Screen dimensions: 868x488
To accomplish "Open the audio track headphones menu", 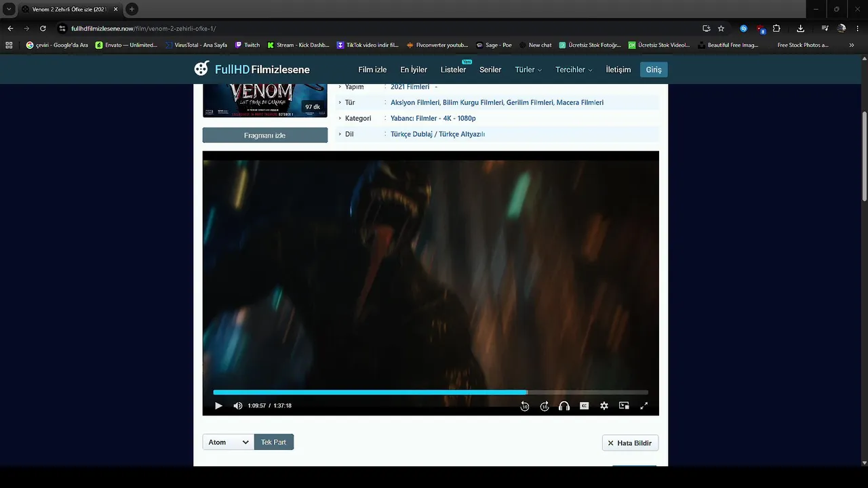I will click(564, 406).
